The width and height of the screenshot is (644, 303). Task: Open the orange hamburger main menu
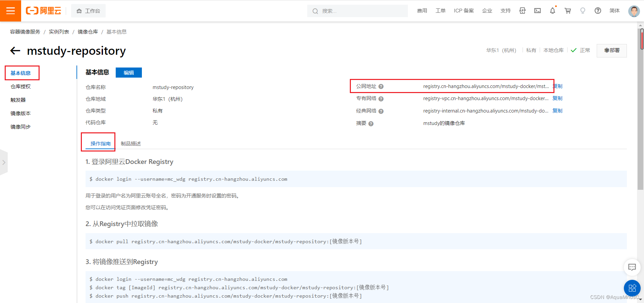coord(10,11)
